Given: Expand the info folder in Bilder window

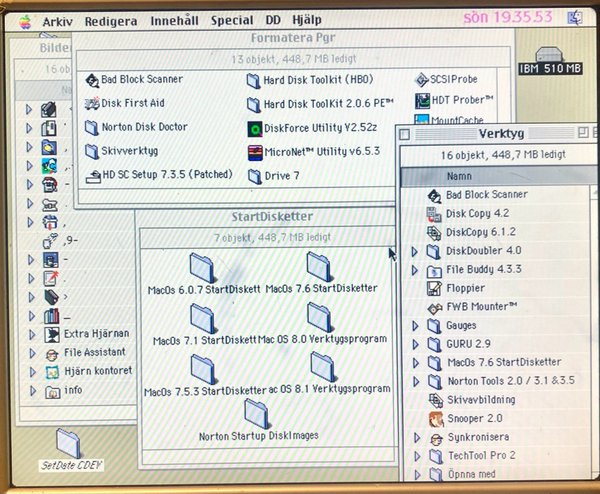Looking at the screenshot, I should coord(33,391).
